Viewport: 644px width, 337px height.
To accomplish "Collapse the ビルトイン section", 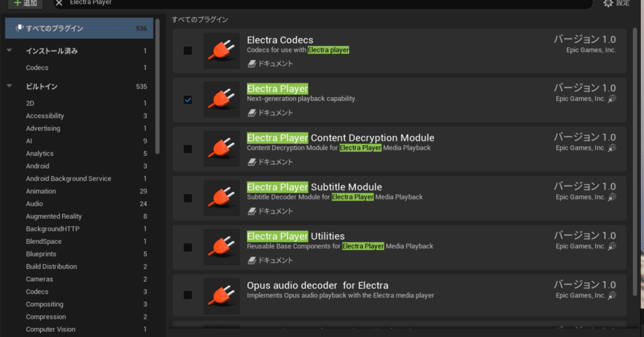I will (x=9, y=86).
